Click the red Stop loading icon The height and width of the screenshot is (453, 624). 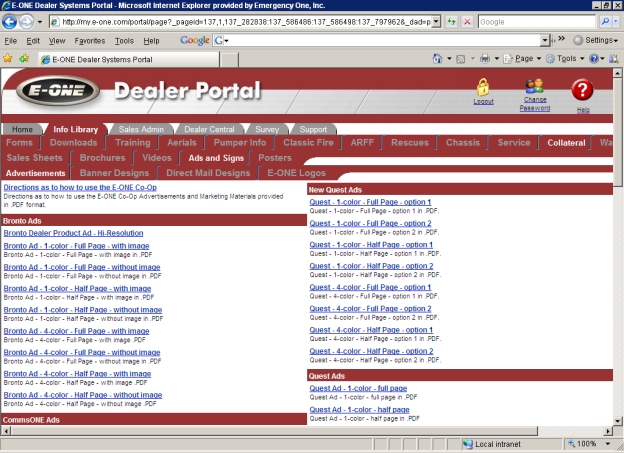[467, 21]
